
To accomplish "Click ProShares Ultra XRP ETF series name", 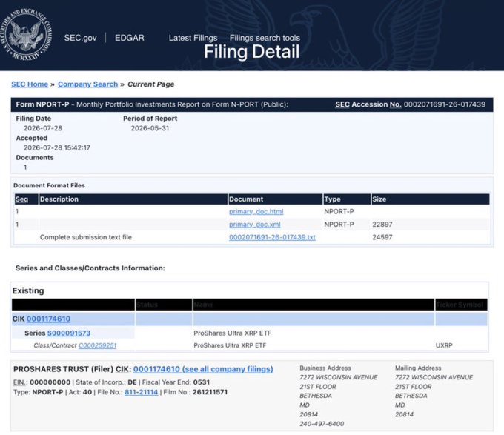I will click(x=233, y=333).
